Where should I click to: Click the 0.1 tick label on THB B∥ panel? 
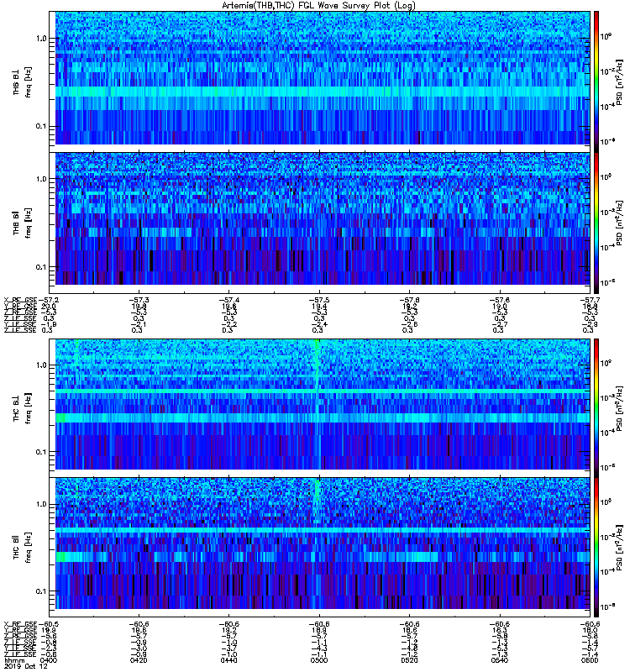41,267
